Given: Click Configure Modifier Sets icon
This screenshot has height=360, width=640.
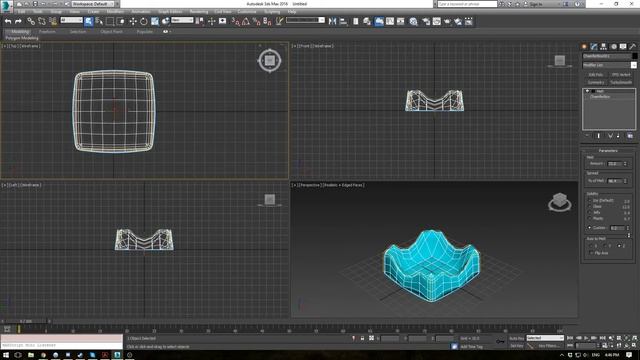Looking at the screenshot, I should pyautogui.click(x=630, y=136).
